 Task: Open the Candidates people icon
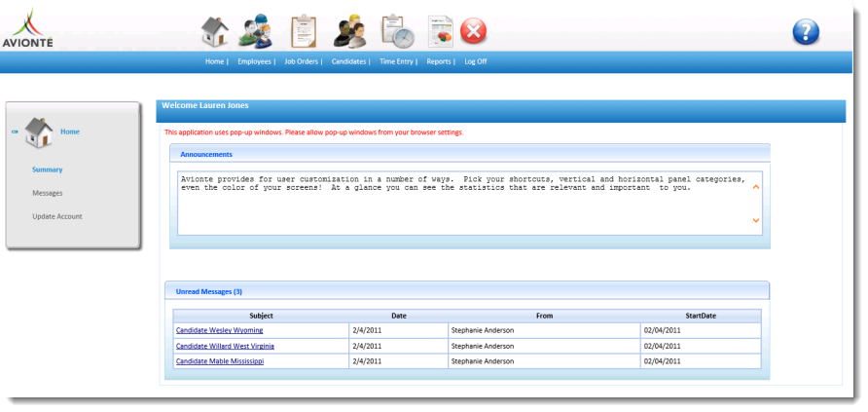348,31
